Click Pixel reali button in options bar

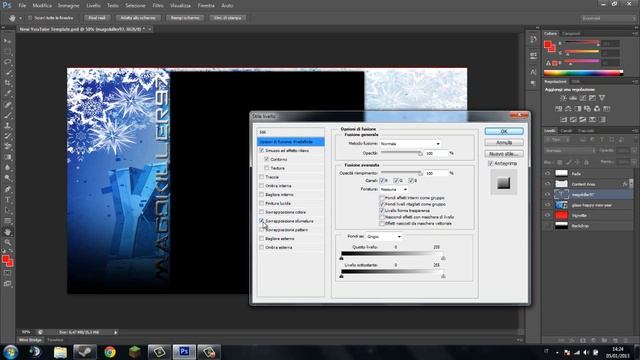[97, 18]
